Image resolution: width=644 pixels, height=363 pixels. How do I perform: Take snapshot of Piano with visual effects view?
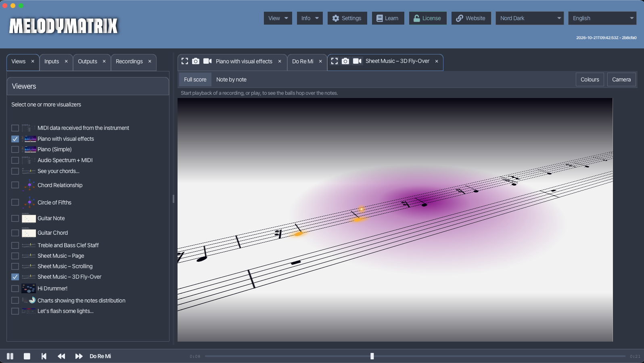coord(196,61)
